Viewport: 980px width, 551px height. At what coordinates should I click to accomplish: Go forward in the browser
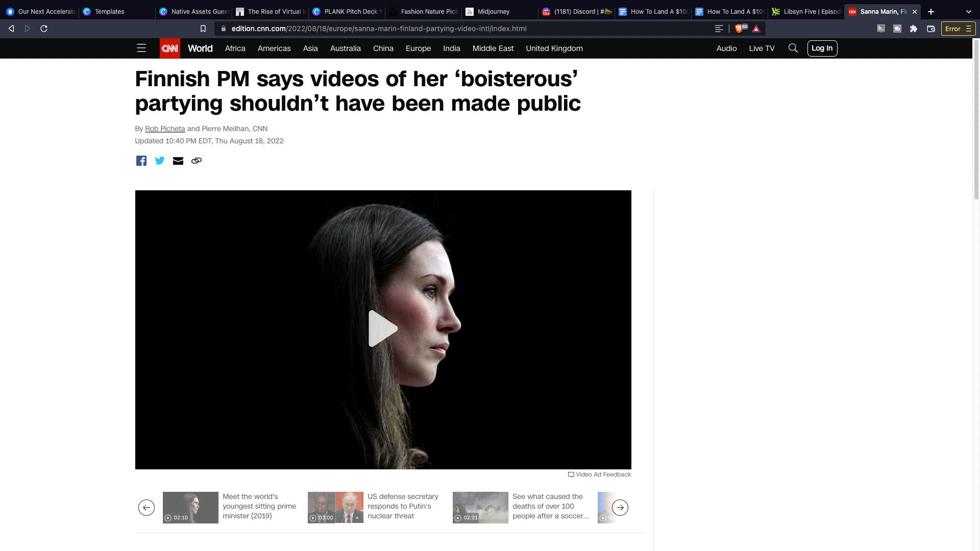click(x=28, y=29)
